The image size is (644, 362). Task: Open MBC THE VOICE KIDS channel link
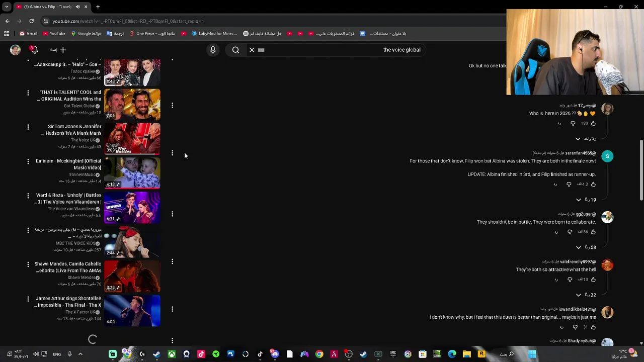click(x=77, y=243)
